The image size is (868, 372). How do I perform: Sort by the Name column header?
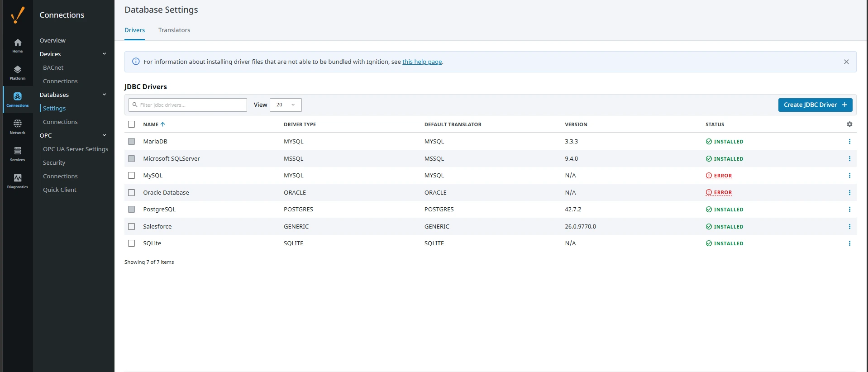pyautogui.click(x=154, y=124)
